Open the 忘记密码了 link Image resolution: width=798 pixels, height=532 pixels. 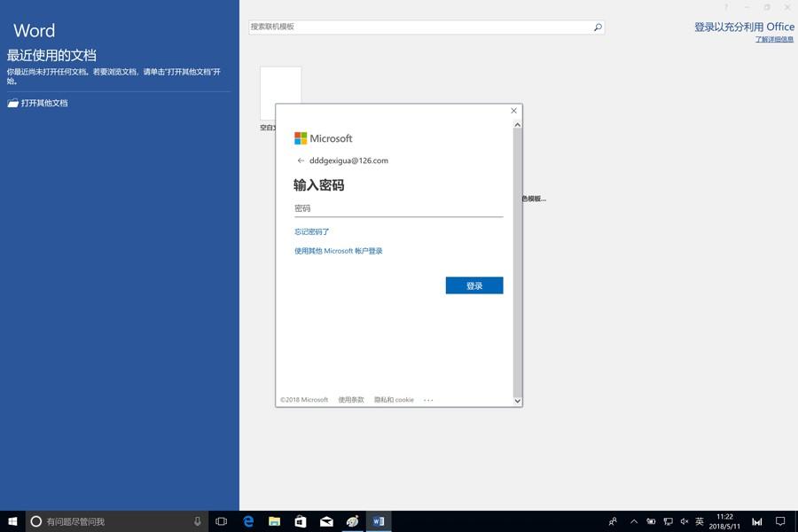point(311,231)
